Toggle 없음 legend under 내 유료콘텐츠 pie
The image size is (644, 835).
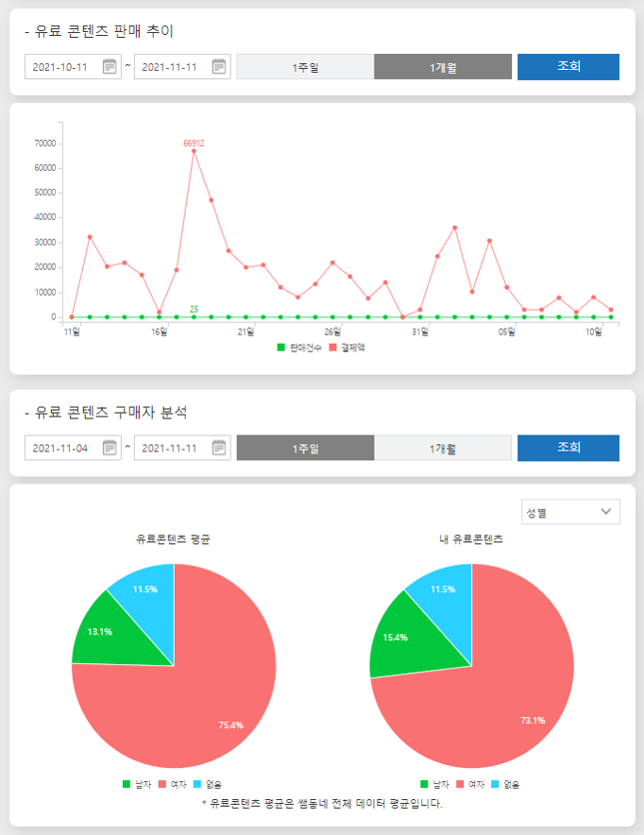[x=506, y=784]
